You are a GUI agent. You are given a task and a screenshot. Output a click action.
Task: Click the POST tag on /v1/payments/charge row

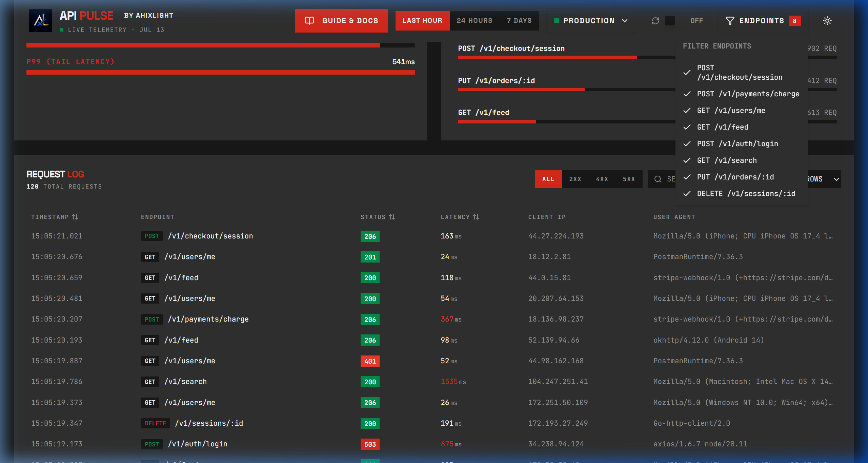point(152,320)
